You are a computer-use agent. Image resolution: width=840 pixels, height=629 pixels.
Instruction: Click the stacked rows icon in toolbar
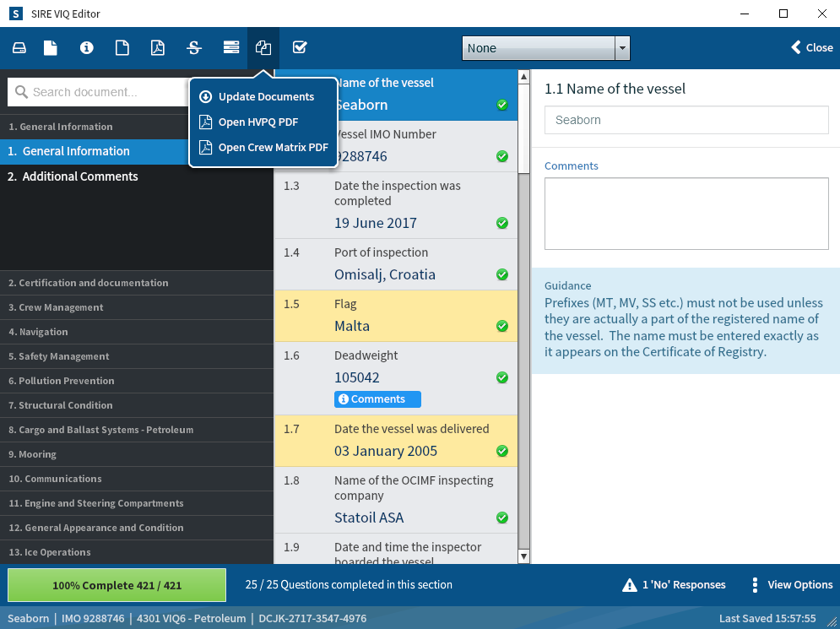(230, 47)
